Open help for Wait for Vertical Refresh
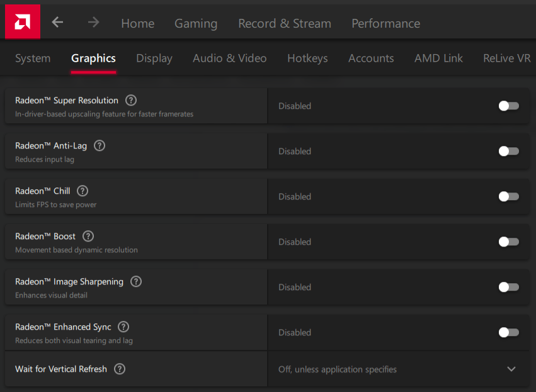The height and width of the screenshot is (392, 536). coord(120,369)
